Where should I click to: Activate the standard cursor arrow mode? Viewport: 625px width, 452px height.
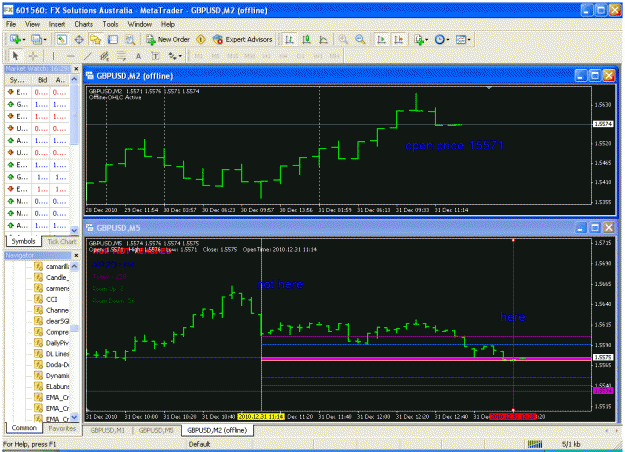(16, 56)
